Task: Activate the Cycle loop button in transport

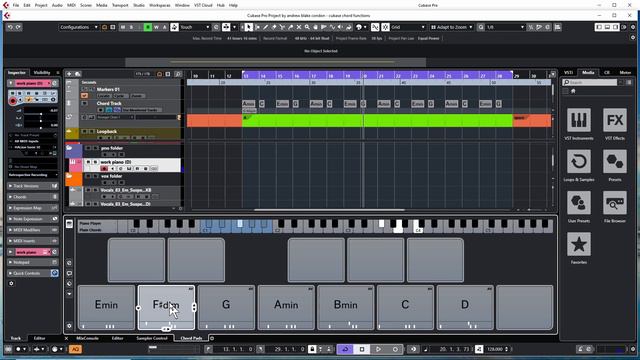Action: 345,349
